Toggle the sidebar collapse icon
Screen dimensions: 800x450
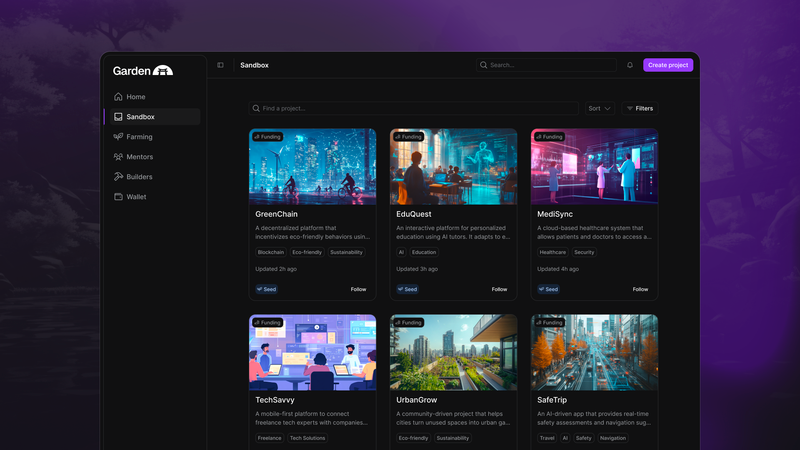(220, 65)
